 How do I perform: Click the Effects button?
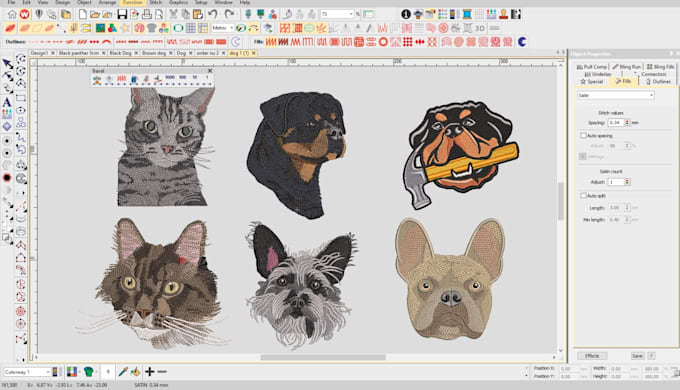pyautogui.click(x=592, y=356)
